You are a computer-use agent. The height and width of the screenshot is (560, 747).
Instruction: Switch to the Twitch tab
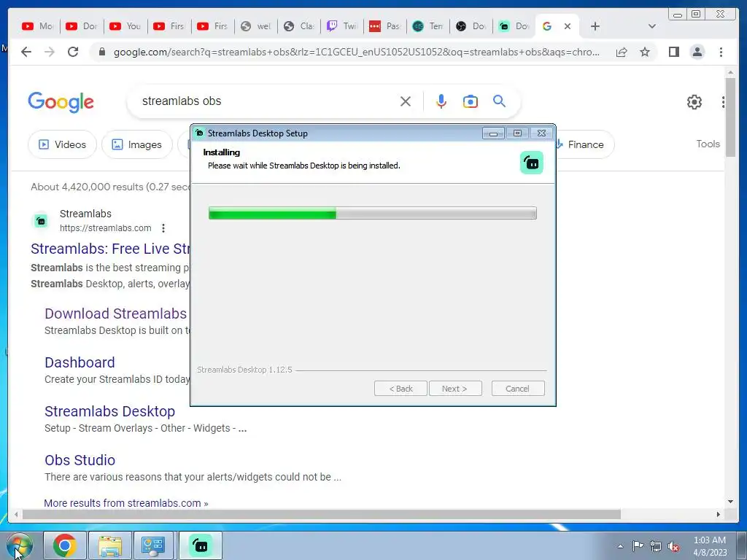(342, 26)
